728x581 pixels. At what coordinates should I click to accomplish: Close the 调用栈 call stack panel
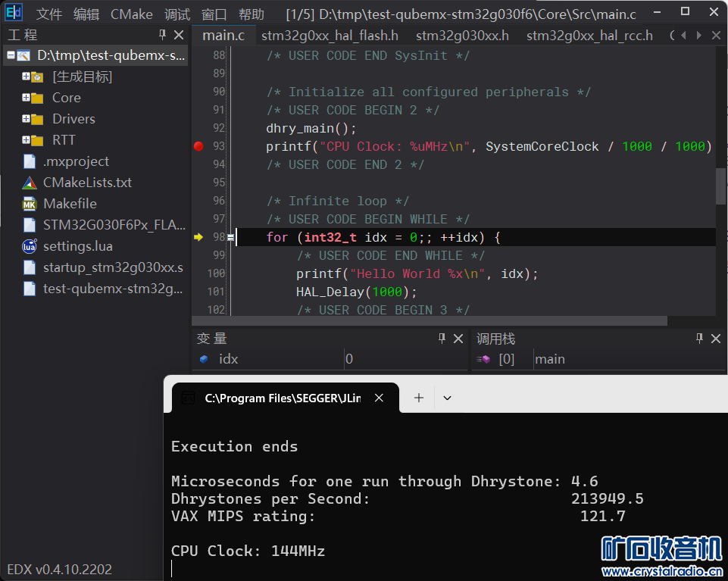coord(716,339)
